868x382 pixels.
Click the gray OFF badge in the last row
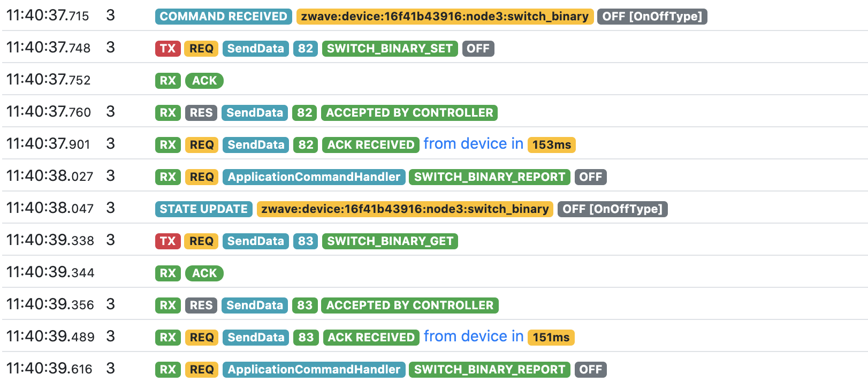pos(590,370)
